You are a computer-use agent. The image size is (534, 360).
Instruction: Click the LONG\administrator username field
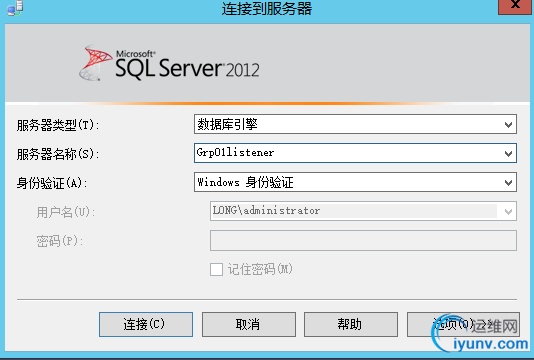pyautogui.click(x=363, y=211)
